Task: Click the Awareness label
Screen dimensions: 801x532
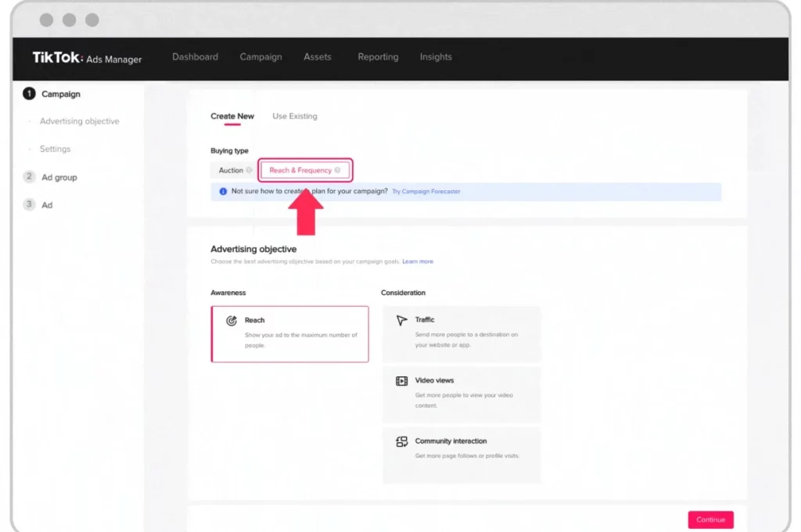Action: 228,293
